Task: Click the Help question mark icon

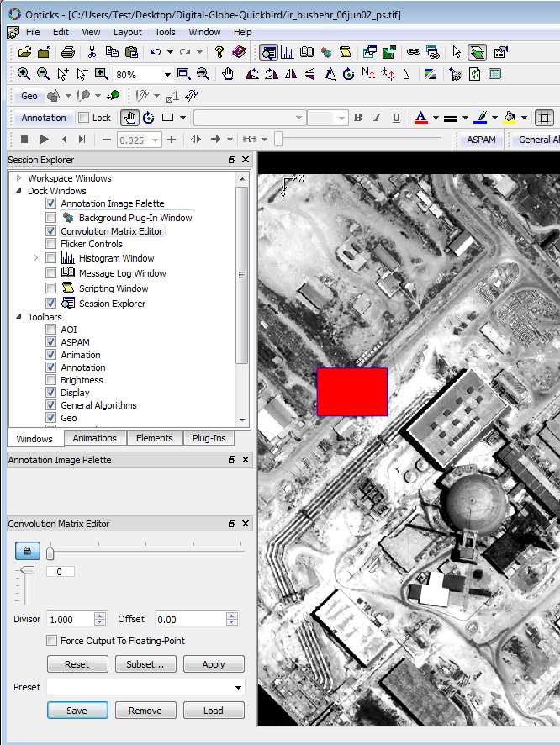Action: click(219, 52)
